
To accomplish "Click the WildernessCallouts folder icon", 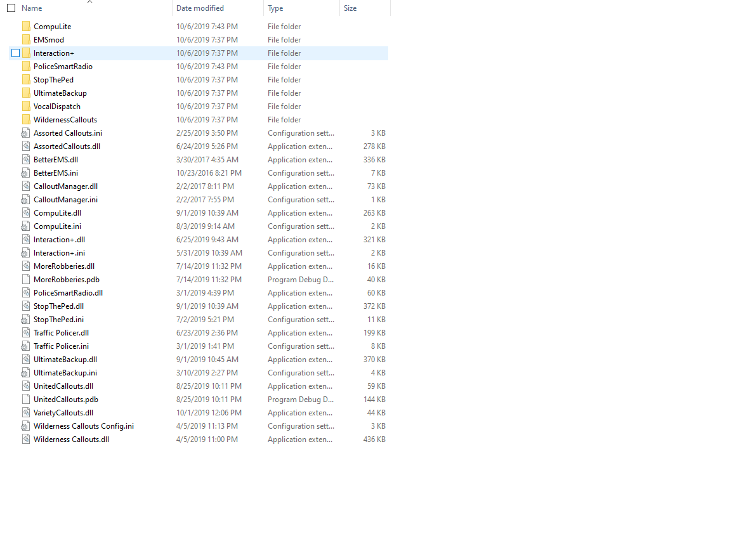I will 26,119.
